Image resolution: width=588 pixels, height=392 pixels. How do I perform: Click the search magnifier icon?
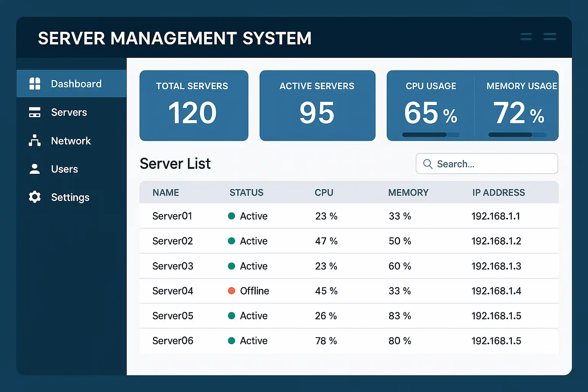[x=428, y=164]
